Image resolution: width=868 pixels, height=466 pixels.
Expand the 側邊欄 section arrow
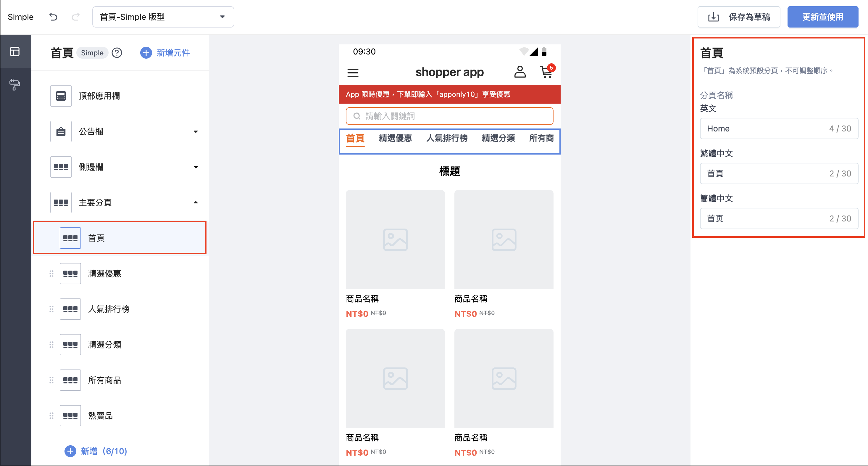pyautogui.click(x=196, y=167)
